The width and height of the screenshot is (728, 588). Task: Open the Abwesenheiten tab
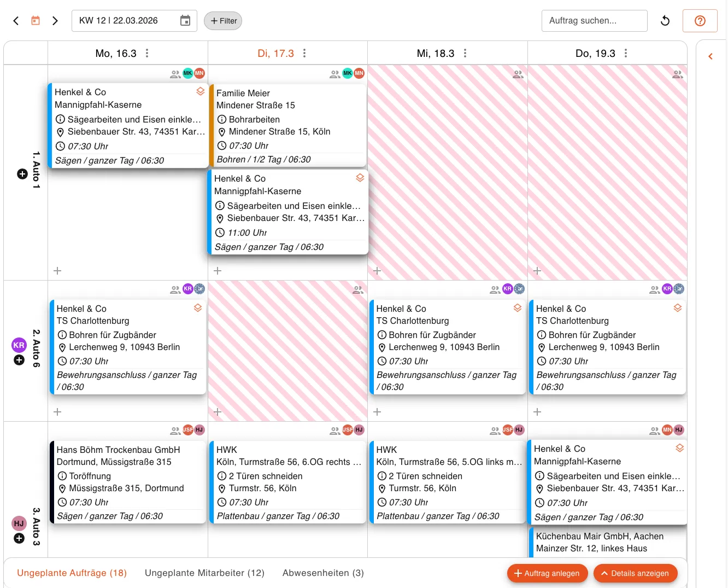point(323,573)
